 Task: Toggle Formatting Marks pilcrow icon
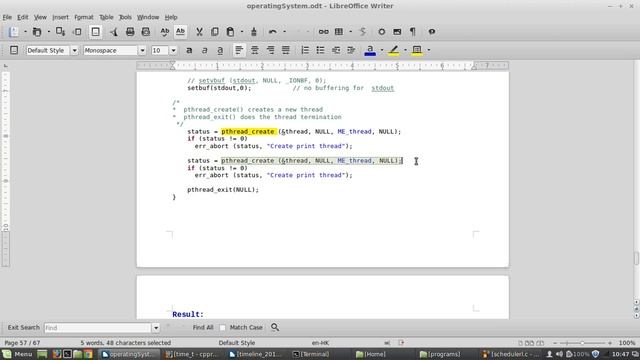click(x=413, y=32)
